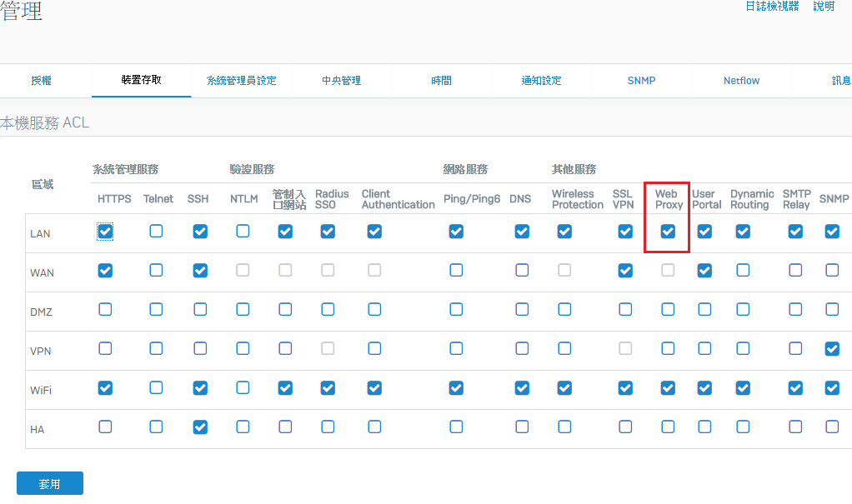Viewport: 852px width, 504px height.
Task: Enable Client Authentication for VPN zone
Action: (x=374, y=349)
